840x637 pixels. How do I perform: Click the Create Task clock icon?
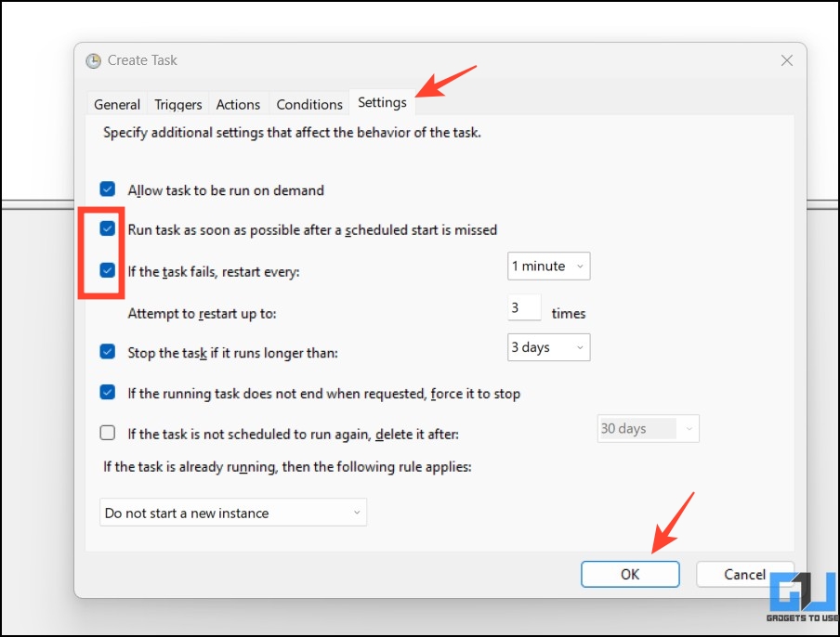(93, 60)
